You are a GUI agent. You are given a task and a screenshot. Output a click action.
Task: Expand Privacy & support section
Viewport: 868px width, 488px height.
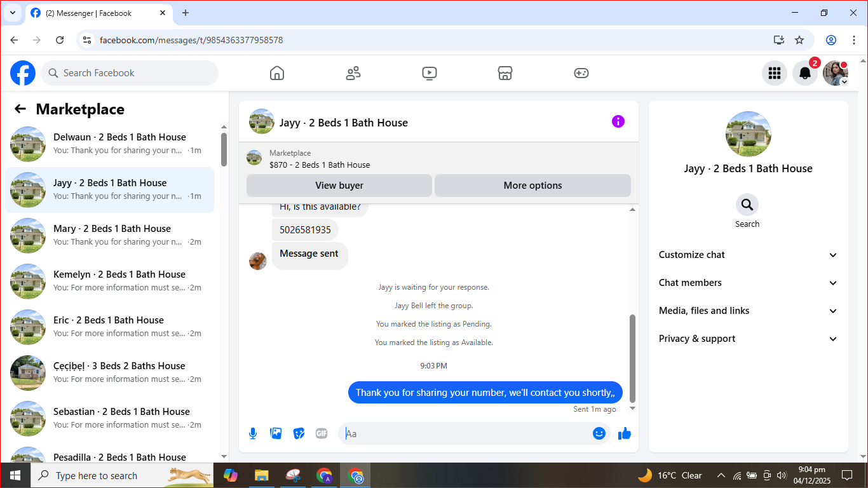pyautogui.click(x=748, y=339)
